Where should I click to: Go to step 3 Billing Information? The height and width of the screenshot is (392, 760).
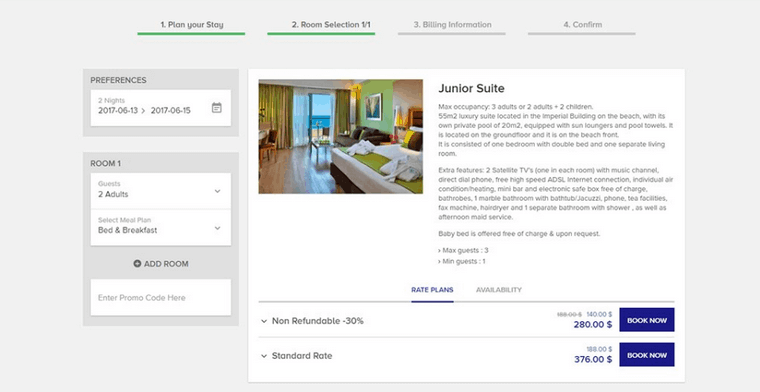click(452, 25)
